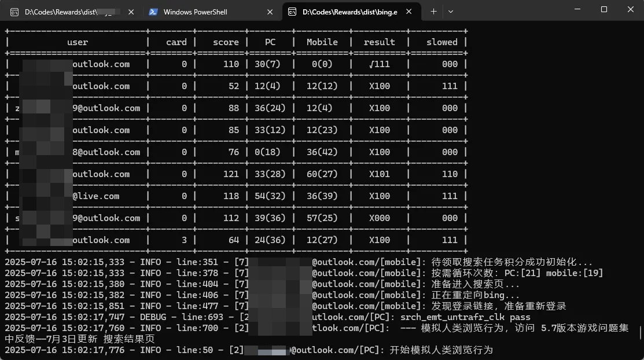The height and width of the screenshot is (360, 644).
Task: Click Mobile cell showing 12(12)
Action: pyautogui.click(x=322, y=86)
